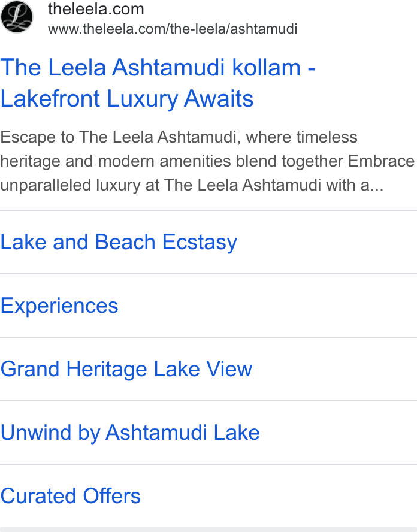Click the word Ecstasy in the first sitelink

pos(200,242)
